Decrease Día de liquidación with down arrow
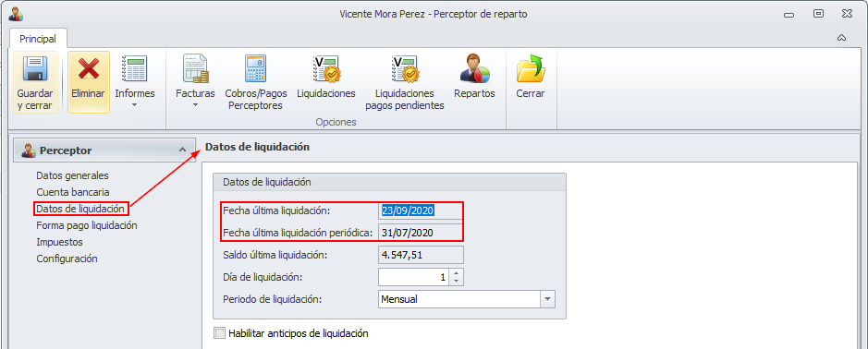 coord(456,281)
